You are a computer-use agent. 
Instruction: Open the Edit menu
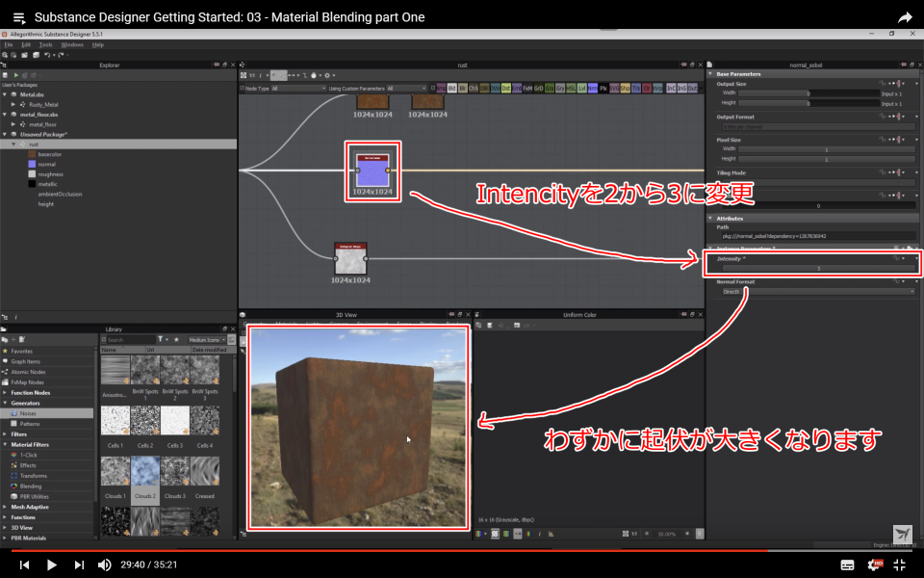[x=26, y=45]
